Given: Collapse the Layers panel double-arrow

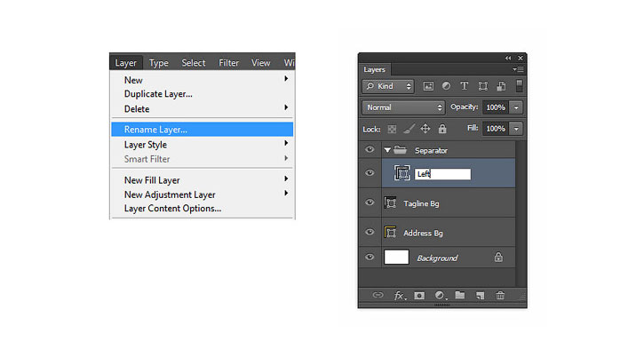Looking at the screenshot, I should [x=508, y=58].
